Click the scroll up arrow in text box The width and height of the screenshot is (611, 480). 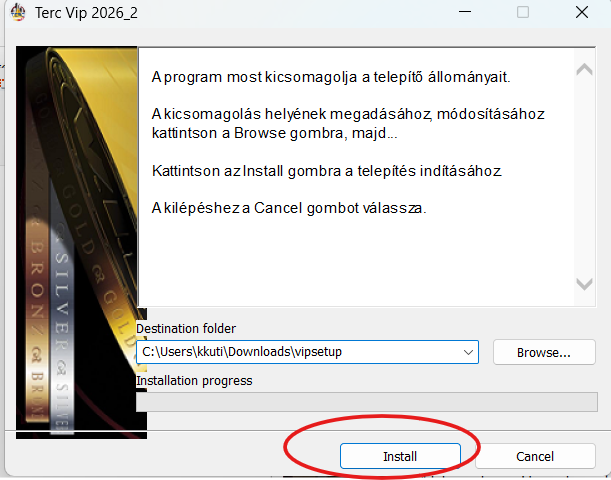584,70
